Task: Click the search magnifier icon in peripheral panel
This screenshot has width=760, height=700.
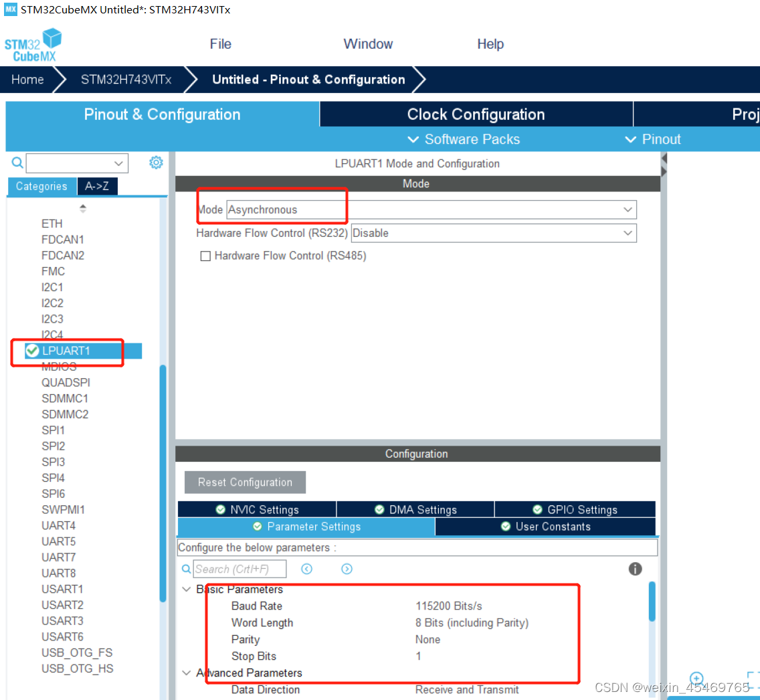Action: point(17,163)
